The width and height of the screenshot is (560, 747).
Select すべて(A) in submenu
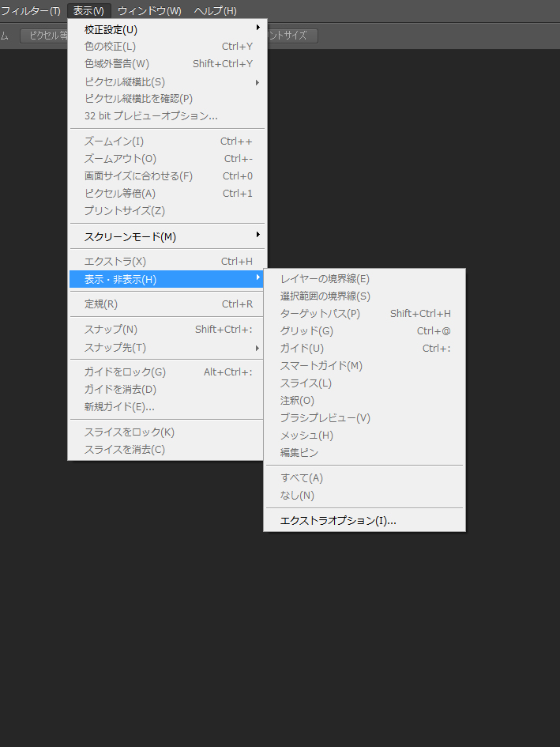(x=364, y=477)
